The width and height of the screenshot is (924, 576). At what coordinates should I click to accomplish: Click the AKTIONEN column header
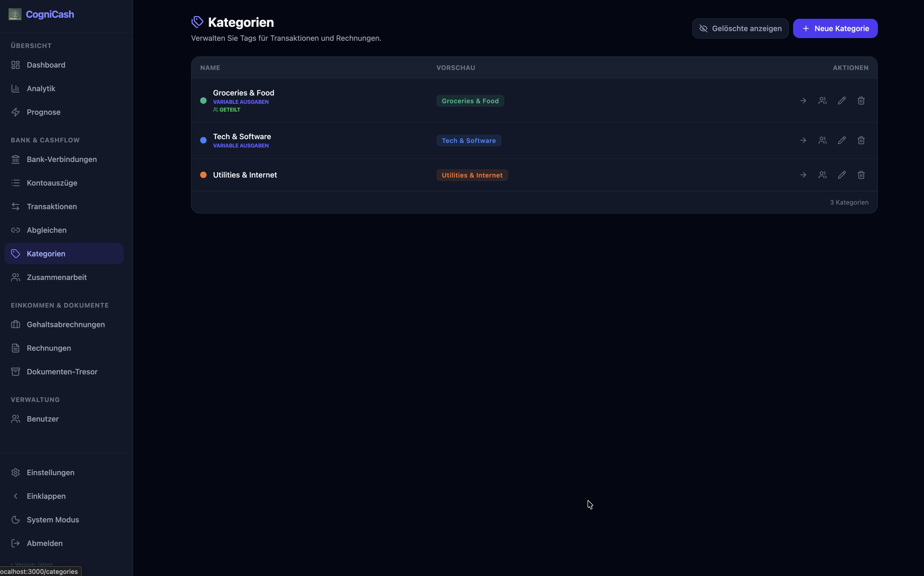[x=850, y=68]
